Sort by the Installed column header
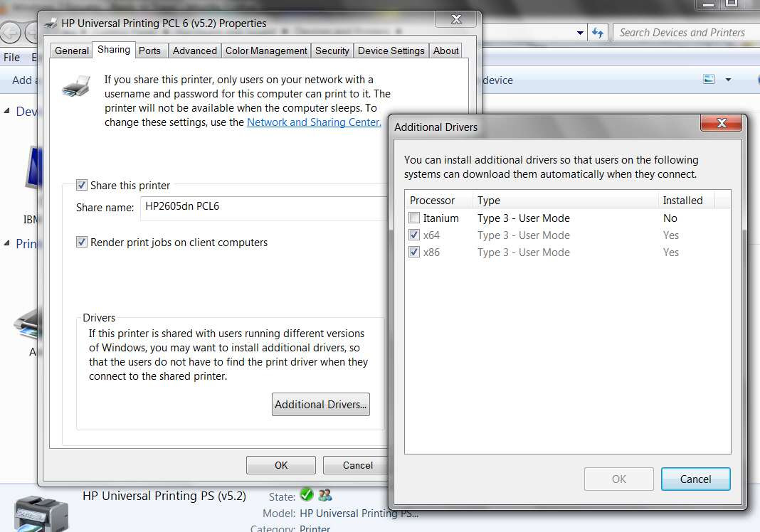This screenshot has width=760, height=532. [686, 200]
